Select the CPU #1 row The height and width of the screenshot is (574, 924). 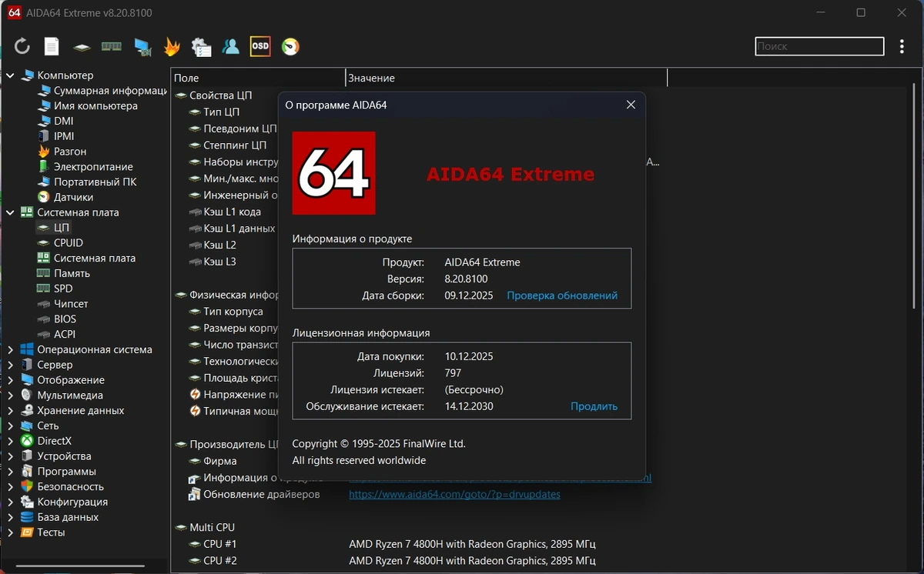pos(220,543)
